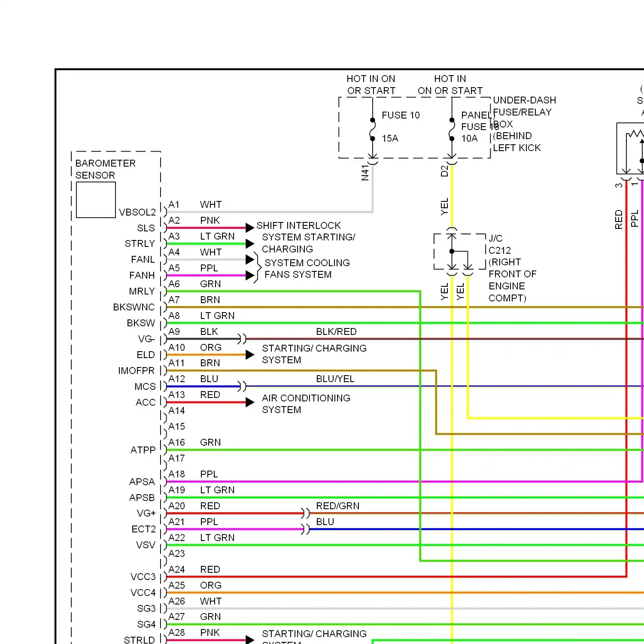Click the FANL signal label

(x=143, y=260)
